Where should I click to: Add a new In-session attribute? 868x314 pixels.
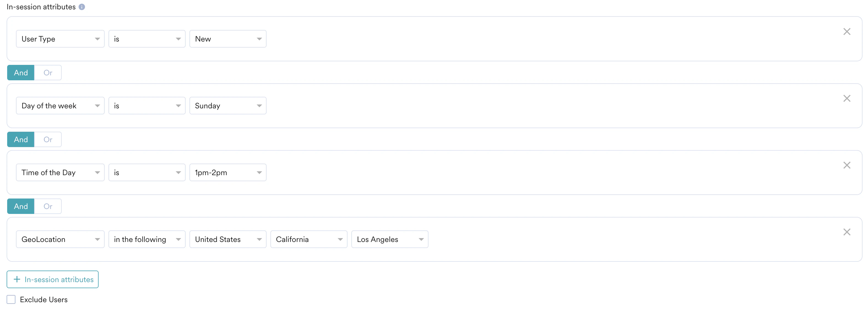pyautogui.click(x=52, y=279)
